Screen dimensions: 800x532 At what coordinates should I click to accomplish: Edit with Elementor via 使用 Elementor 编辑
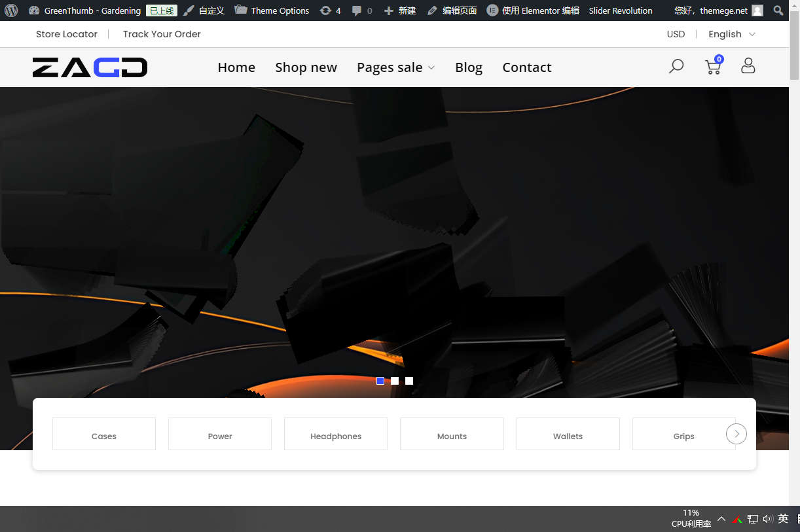pyautogui.click(x=533, y=10)
